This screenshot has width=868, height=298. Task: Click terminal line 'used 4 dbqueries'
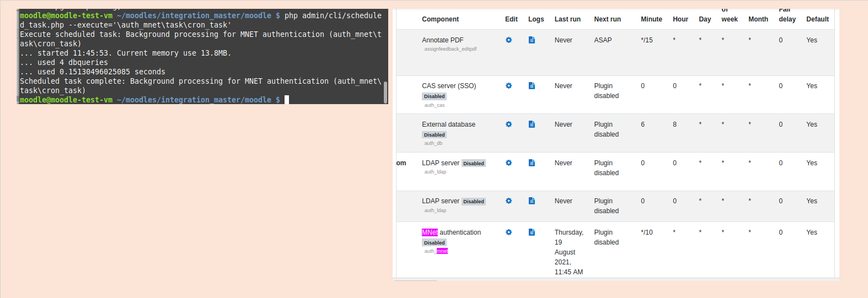64,62
